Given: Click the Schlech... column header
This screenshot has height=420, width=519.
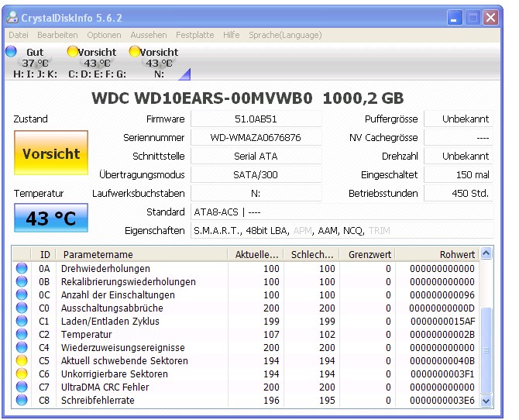Looking at the screenshot, I should point(311,254).
